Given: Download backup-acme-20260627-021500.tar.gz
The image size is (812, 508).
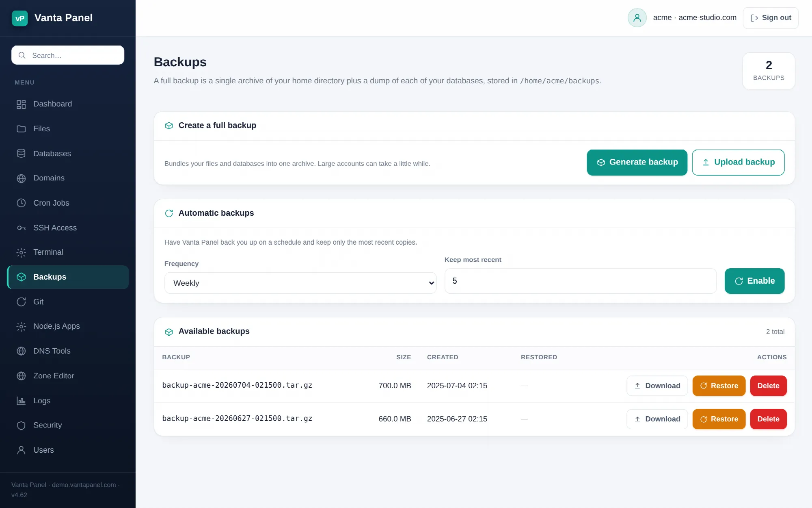Looking at the screenshot, I should pos(657,419).
